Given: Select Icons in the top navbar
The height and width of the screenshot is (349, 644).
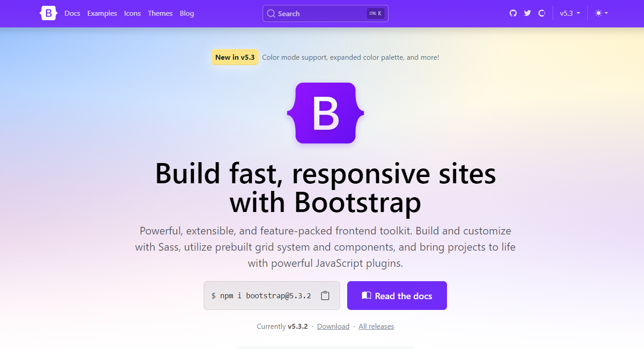Looking at the screenshot, I should (x=132, y=13).
